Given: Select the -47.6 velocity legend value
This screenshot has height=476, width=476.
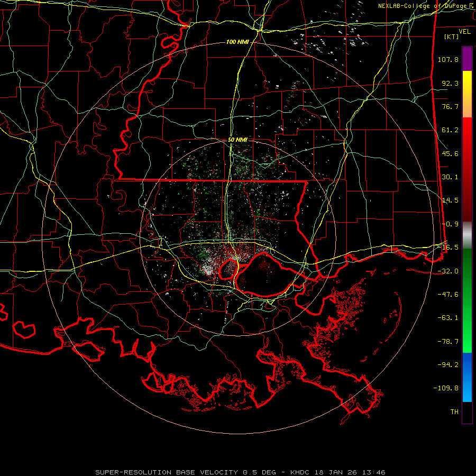Looking at the screenshot, I should 448,295.
